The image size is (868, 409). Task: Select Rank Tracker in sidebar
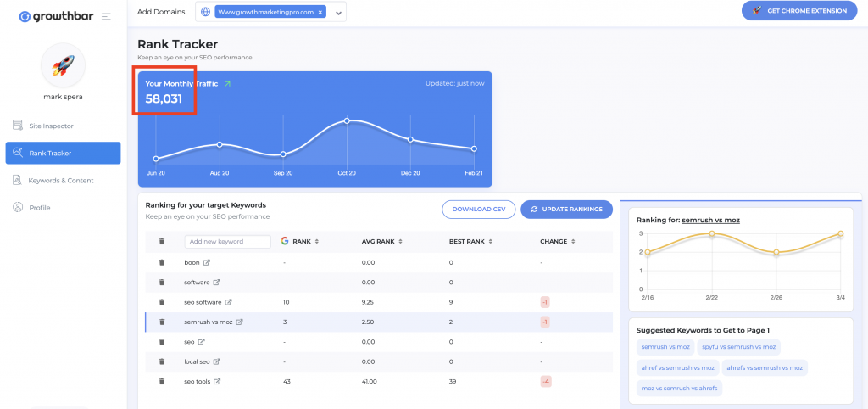(63, 153)
